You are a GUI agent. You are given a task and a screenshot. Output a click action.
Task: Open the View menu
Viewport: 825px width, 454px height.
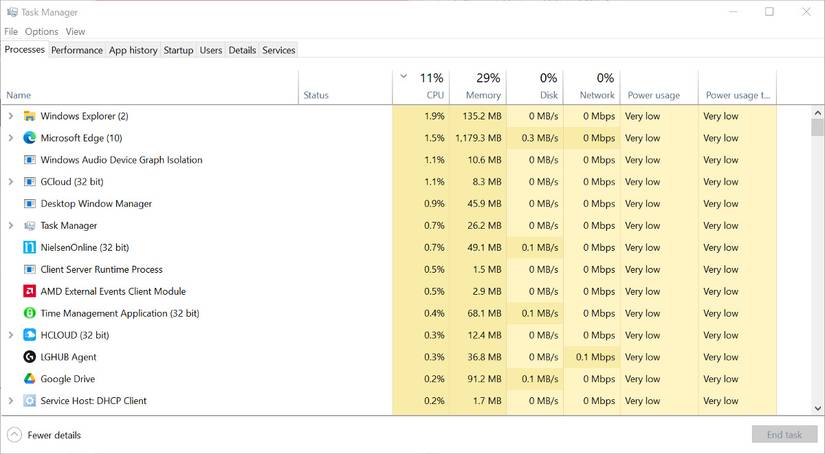[75, 32]
